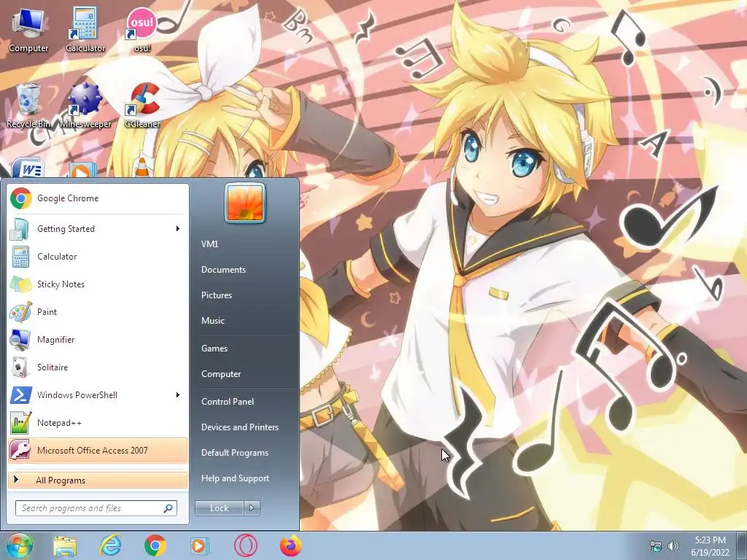Screen dimensions: 747x560
Task: Click the Windows PowerShell icon
Action: tap(20, 394)
